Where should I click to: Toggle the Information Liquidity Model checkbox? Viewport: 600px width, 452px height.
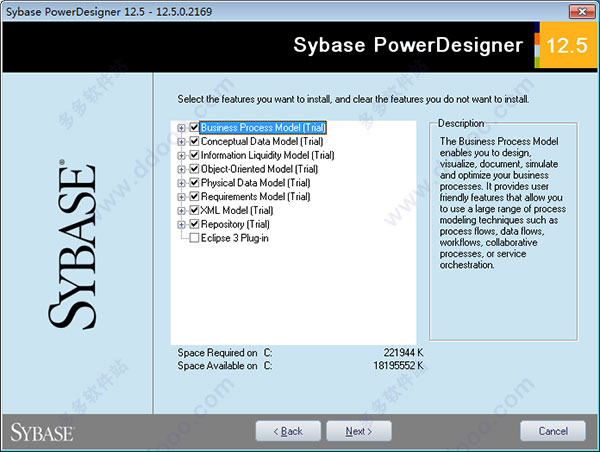pos(194,155)
